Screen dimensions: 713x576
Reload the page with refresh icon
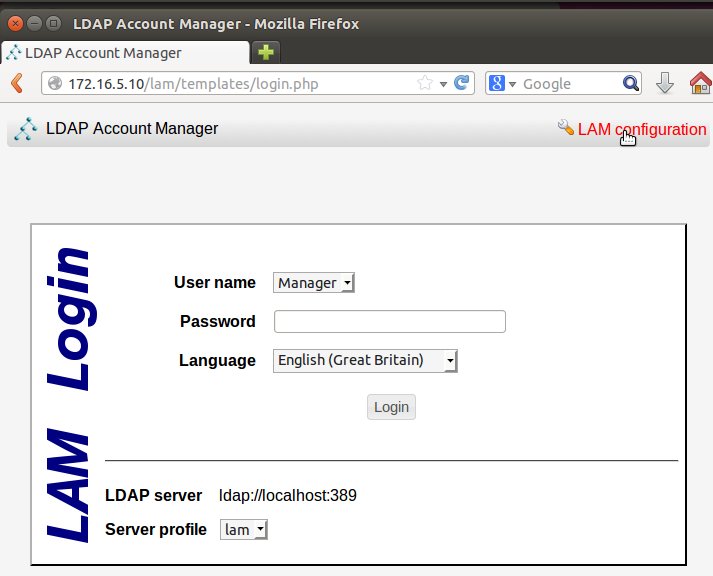click(x=462, y=83)
